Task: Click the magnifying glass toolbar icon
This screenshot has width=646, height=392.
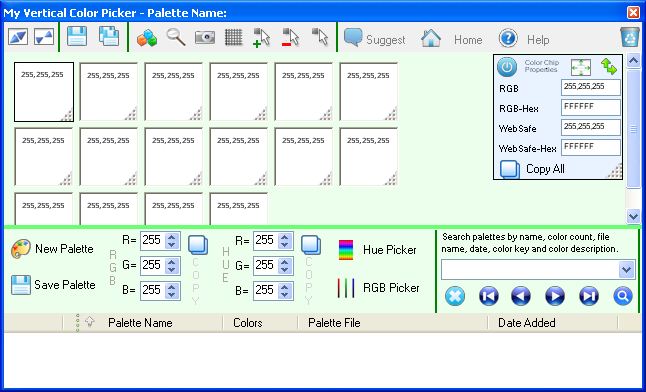Action: [176, 37]
